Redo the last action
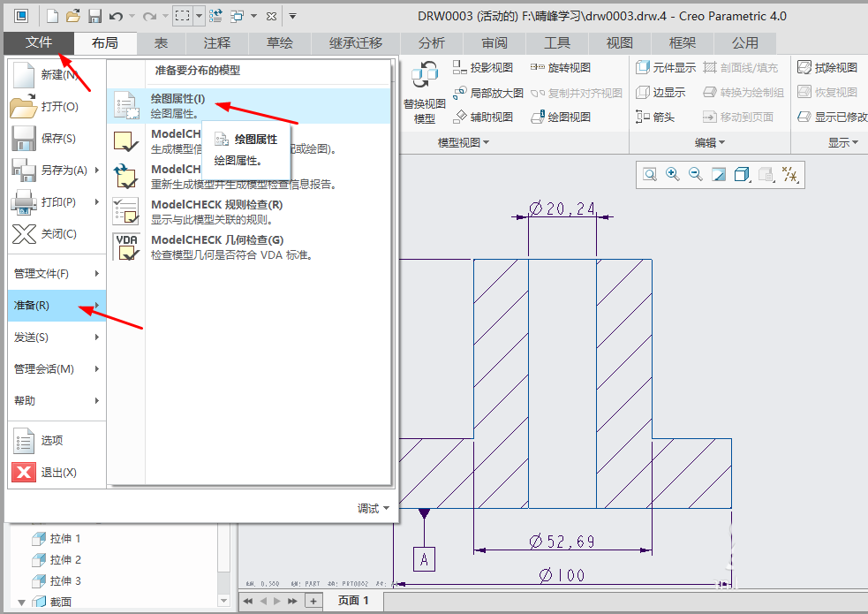Screen dimensions: 868x614 (149, 16)
